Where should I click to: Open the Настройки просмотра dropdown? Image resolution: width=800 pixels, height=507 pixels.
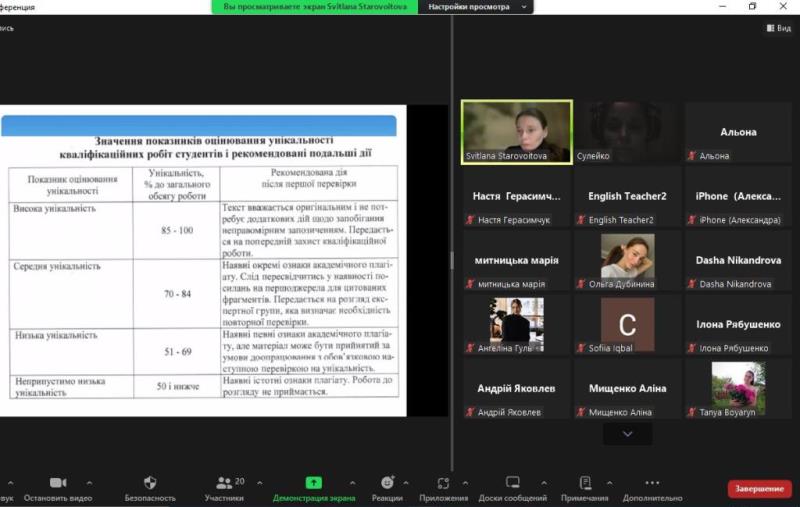pos(476,7)
